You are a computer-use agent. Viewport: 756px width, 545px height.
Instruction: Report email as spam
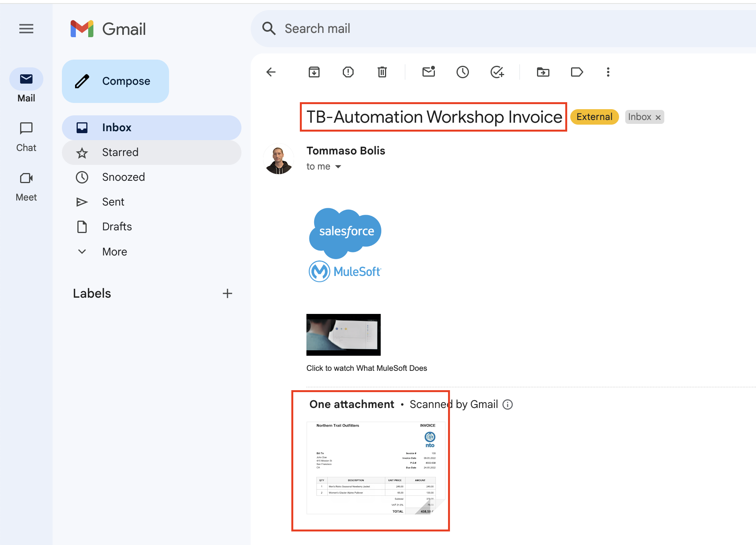click(x=348, y=72)
